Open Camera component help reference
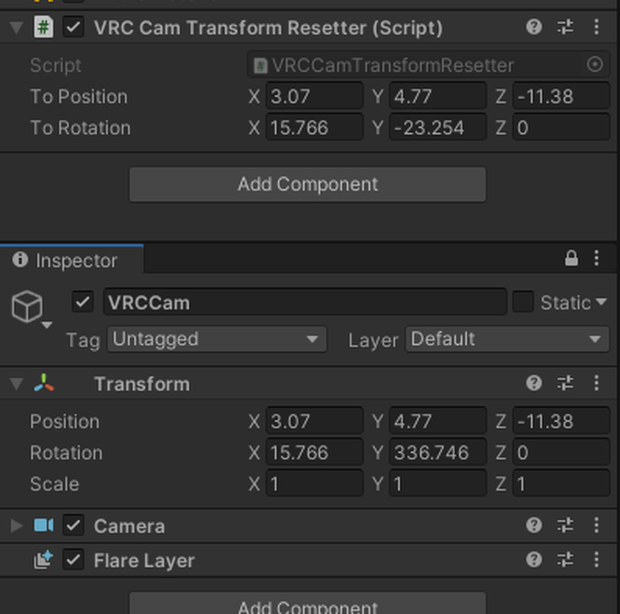Image resolution: width=620 pixels, height=614 pixels. 534,525
